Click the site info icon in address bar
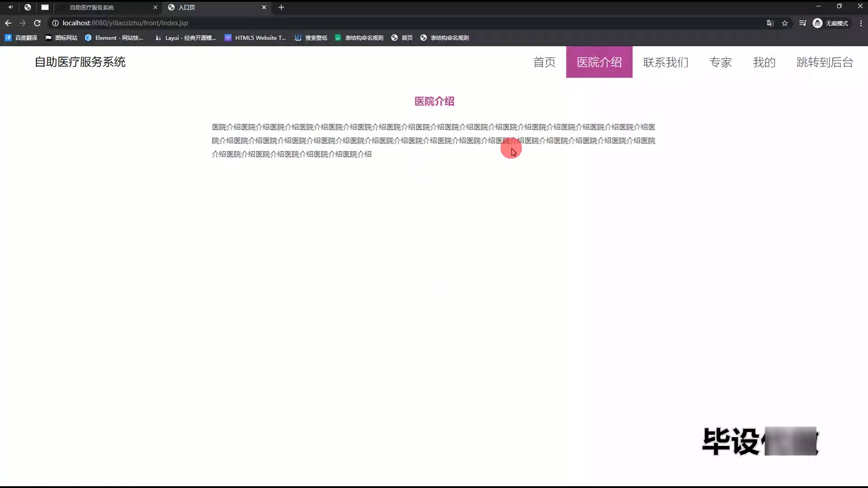Image resolution: width=868 pixels, height=488 pixels. 55,23
